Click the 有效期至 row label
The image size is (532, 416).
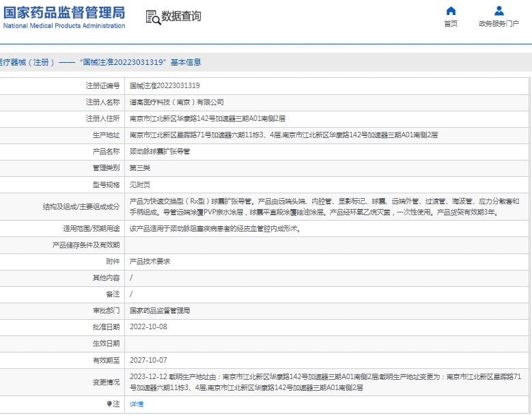(106, 360)
